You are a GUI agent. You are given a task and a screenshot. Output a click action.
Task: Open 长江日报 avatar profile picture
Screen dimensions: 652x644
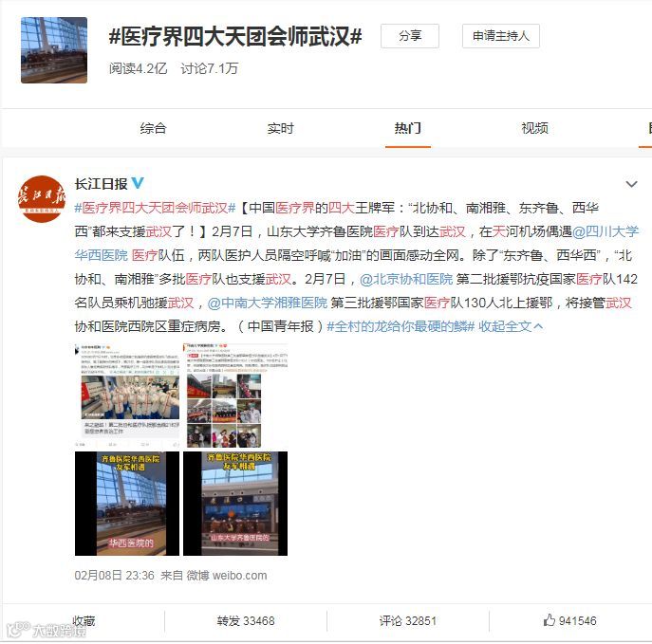tap(42, 199)
